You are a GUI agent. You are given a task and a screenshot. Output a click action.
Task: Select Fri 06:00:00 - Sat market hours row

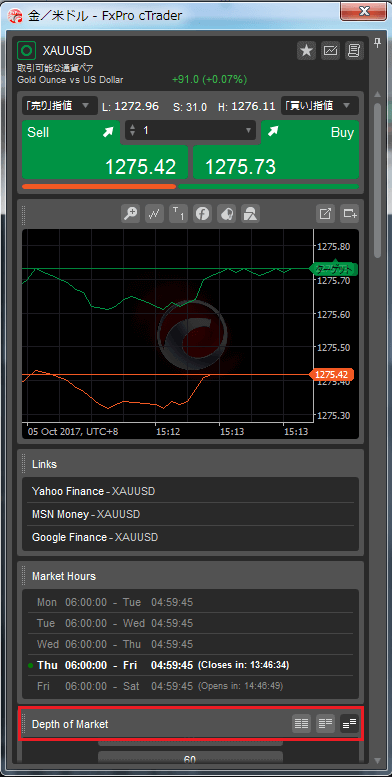click(190, 686)
